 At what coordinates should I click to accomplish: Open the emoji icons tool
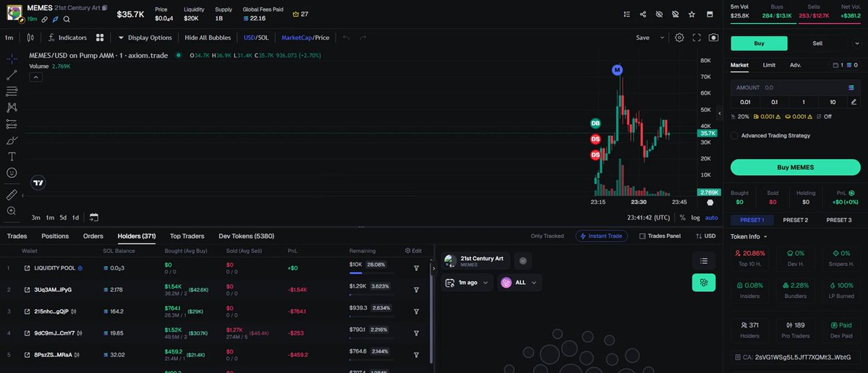[x=12, y=173]
